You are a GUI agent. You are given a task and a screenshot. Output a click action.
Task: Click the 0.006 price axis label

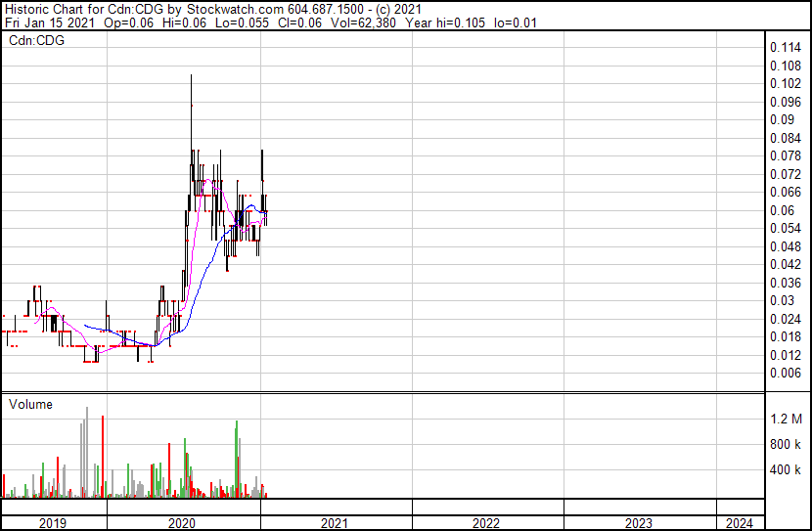pos(786,373)
